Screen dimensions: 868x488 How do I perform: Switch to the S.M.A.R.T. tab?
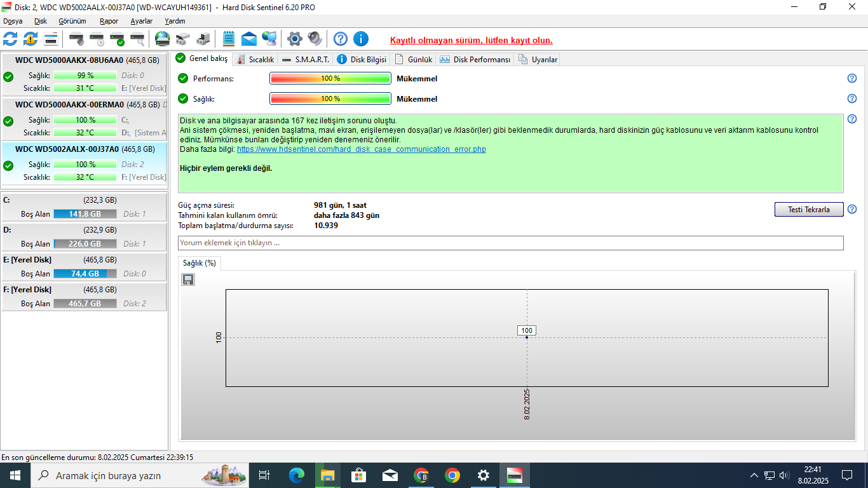[x=305, y=59]
